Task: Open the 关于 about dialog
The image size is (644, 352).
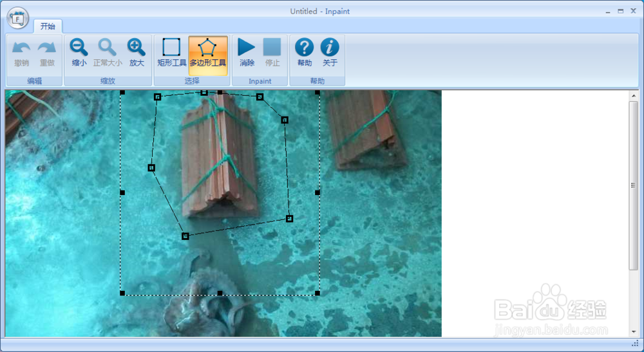Action: point(330,53)
